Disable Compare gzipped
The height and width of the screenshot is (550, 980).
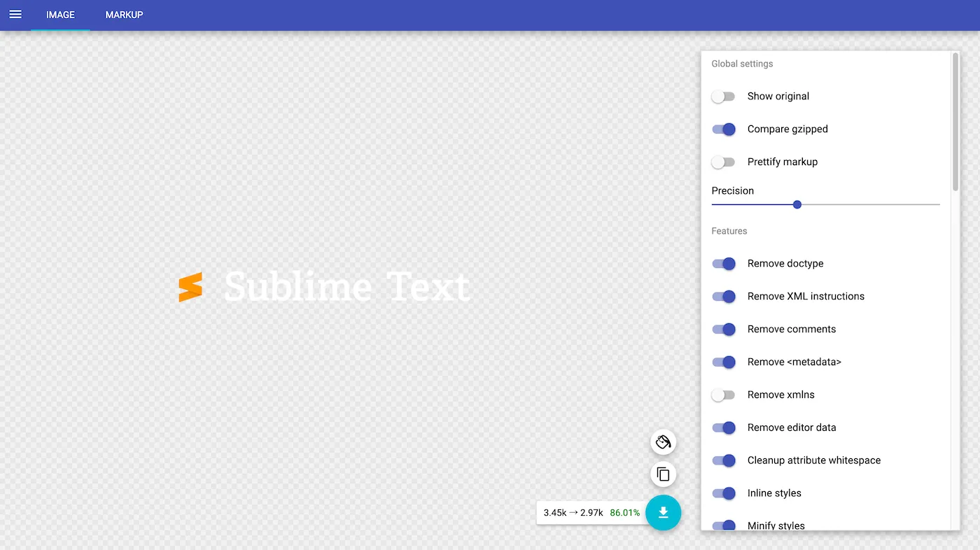pos(723,129)
